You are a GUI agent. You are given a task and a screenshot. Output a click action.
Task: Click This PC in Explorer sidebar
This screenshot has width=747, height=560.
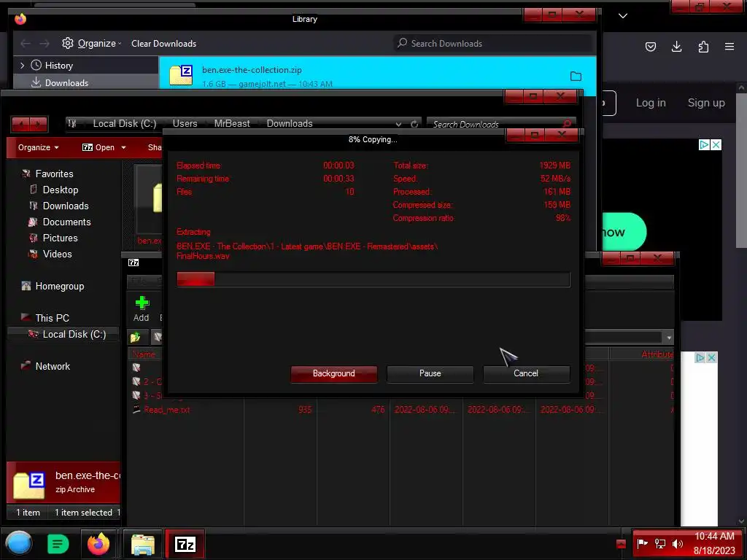pyautogui.click(x=52, y=318)
